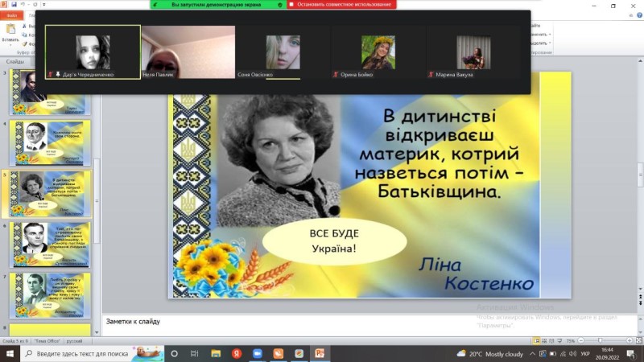Image resolution: width=644 pixels, height=362 pixels.
Task: Switch to the Слайды pane tab
Action: click(15, 61)
